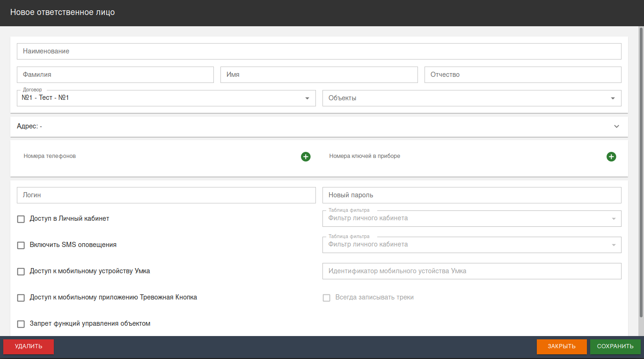Click the Номера телефонов label
This screenshot has height=359, width=644.
(x=50, y=156)
